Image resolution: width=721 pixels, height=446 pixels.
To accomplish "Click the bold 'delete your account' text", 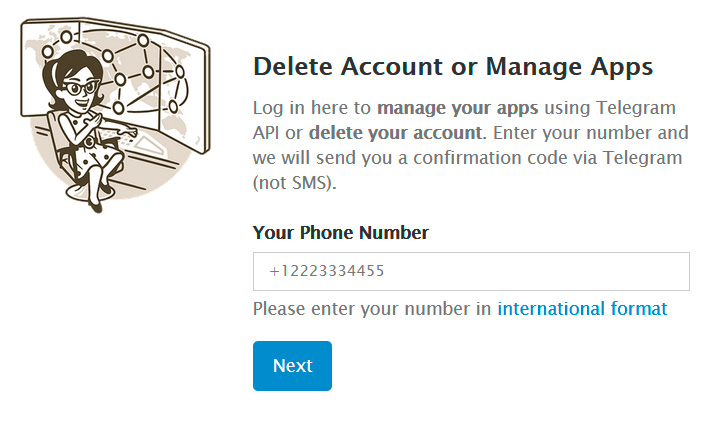I will pyautogui.click(x=395, y=133).
